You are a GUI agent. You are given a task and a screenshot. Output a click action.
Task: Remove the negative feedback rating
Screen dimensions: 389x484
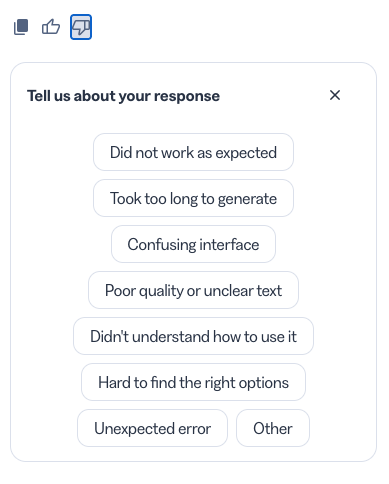click(x=81, y=27)
